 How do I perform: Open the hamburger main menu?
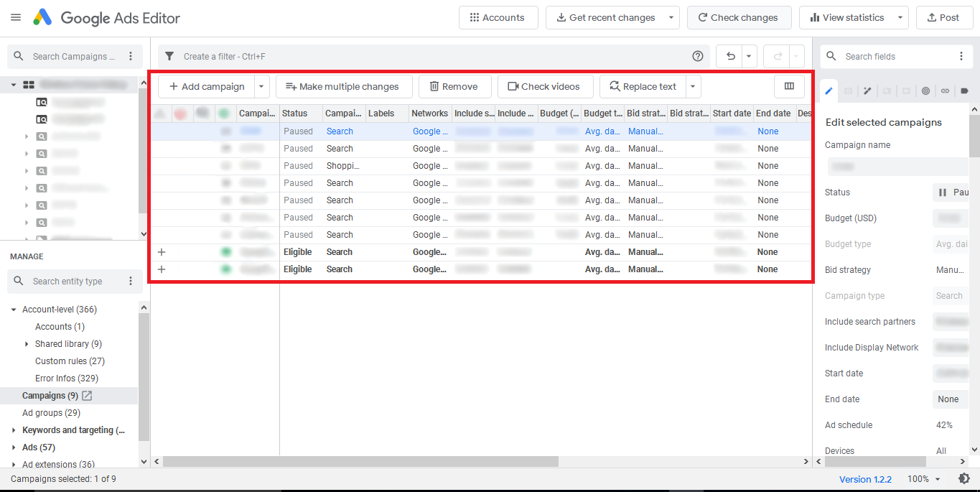16,18
